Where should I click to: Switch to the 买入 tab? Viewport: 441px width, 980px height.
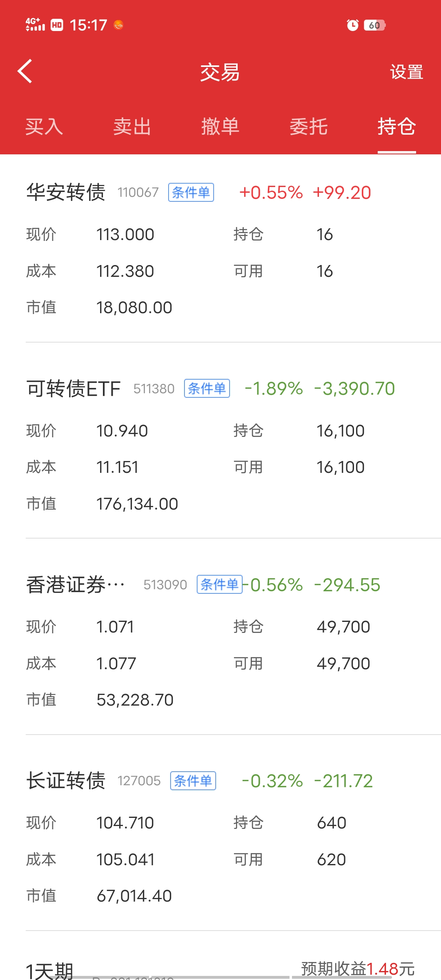44,127
